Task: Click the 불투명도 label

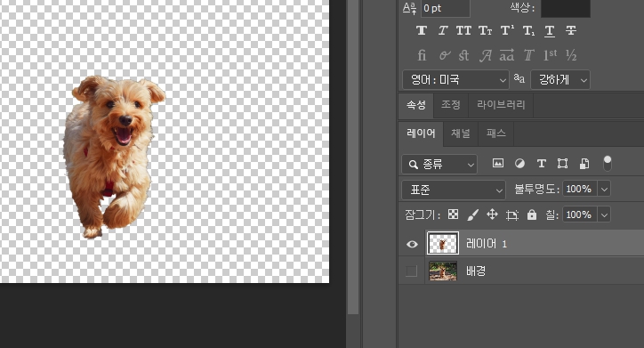Action: 536,190
